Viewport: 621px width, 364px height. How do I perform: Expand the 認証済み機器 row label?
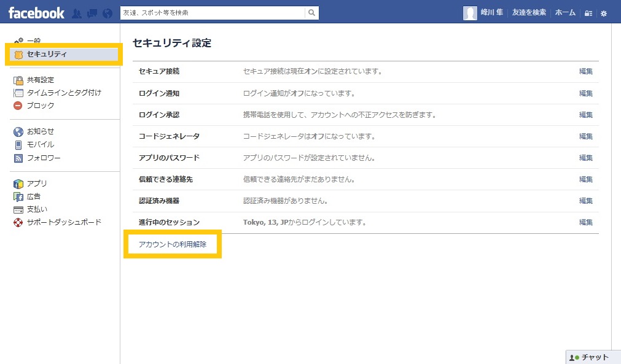(159, 201)
